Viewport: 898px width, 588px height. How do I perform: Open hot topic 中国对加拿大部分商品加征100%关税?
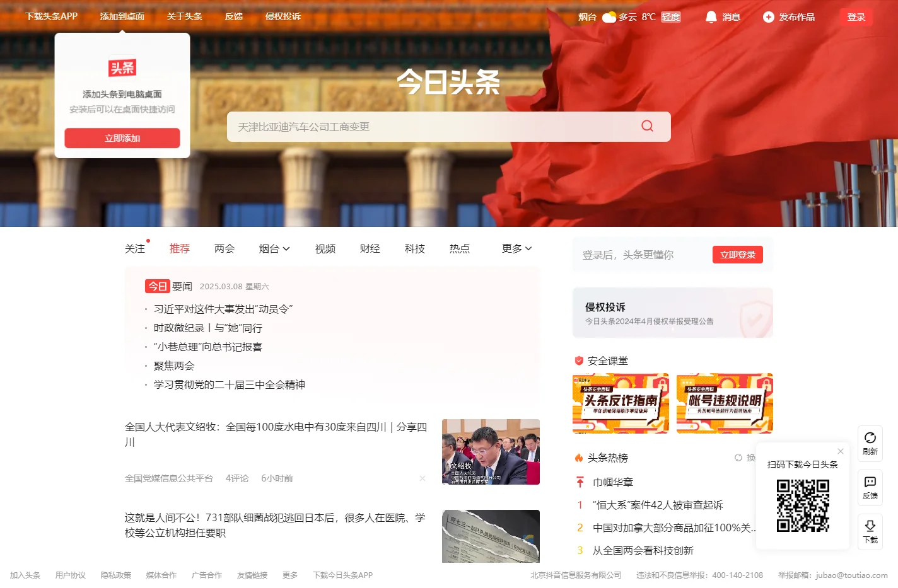tap(674, 527)
